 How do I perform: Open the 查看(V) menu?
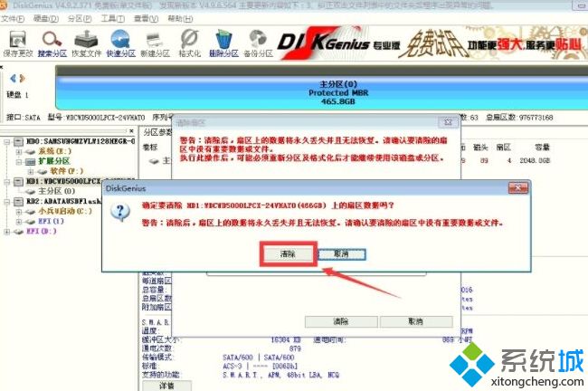pyautogui.click(x=146, y=18)
